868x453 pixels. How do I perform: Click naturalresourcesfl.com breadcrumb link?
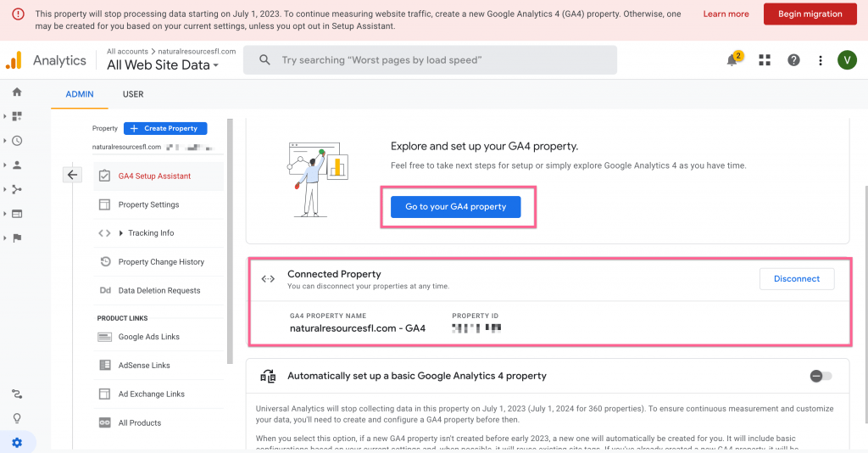[197, 51]
